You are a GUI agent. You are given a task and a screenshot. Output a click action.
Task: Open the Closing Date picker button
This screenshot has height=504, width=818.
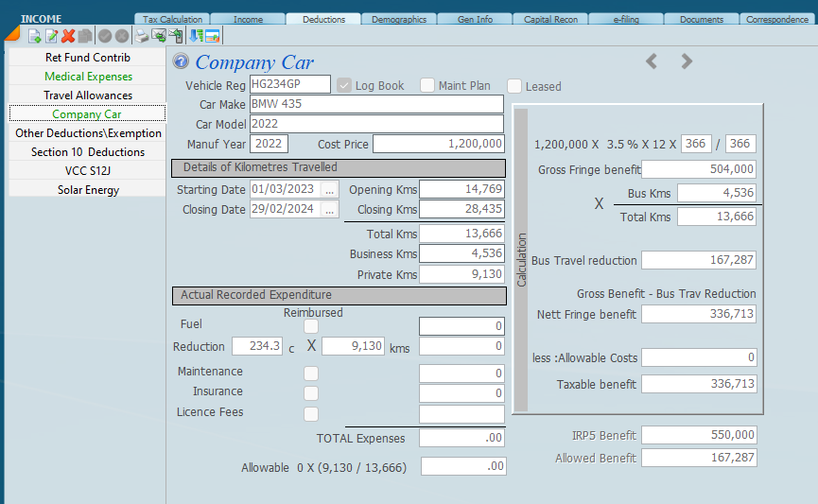click(329, 210)
